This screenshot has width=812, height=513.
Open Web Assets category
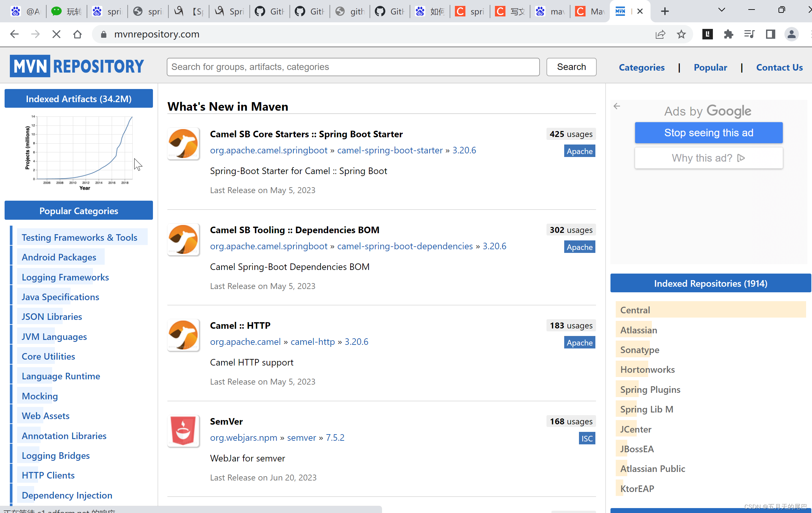click(46, 416)
